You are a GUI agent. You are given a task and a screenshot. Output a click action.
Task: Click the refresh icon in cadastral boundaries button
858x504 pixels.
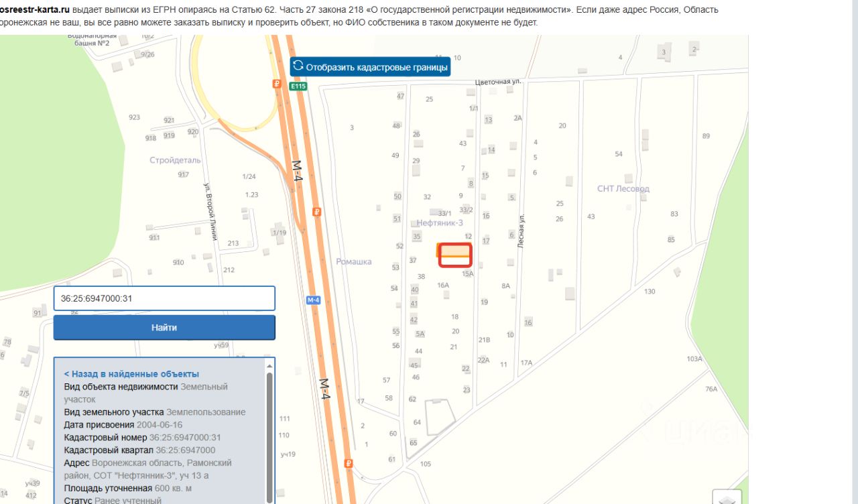click(x=298, y=66)
